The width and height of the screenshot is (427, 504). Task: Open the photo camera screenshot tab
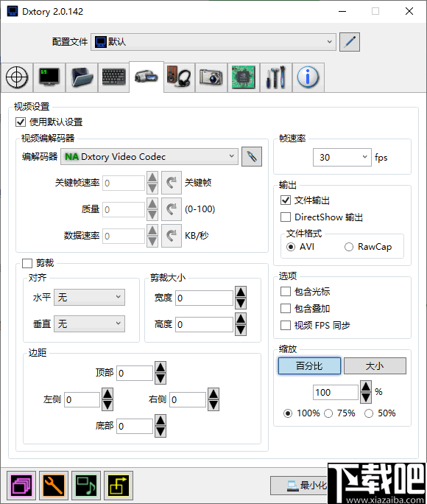point(211,77)
